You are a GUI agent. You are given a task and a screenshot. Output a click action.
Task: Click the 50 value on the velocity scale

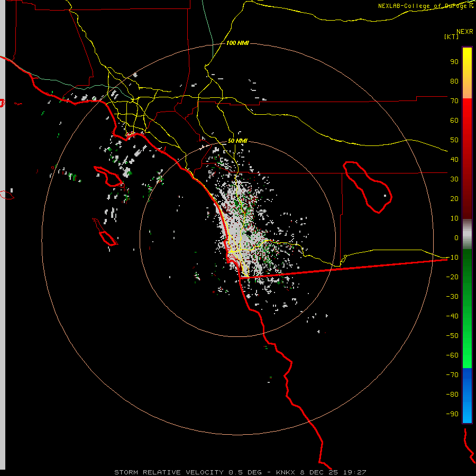[x=454, y=140]
